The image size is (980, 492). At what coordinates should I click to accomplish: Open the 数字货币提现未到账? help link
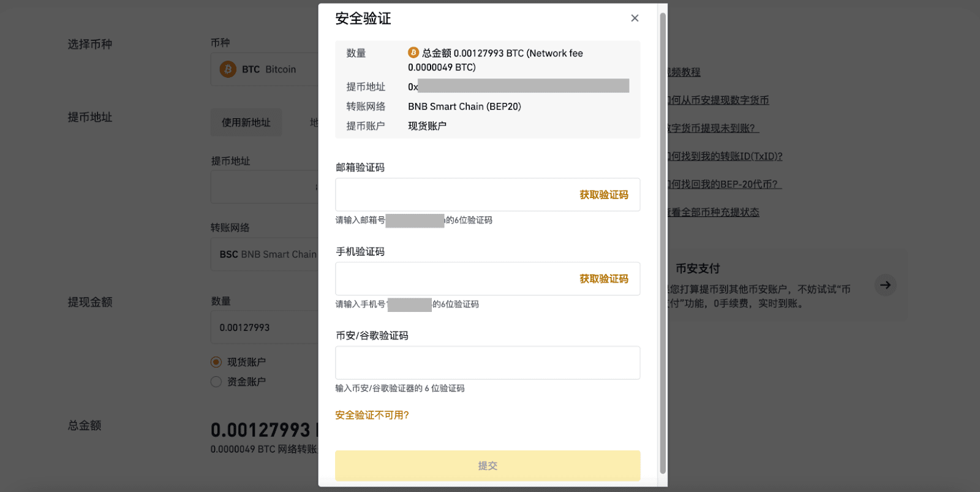[x=713, y=128]
